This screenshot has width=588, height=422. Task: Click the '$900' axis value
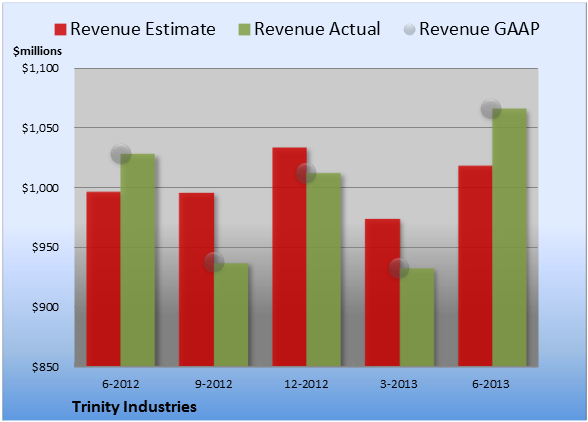pos(45,307)
